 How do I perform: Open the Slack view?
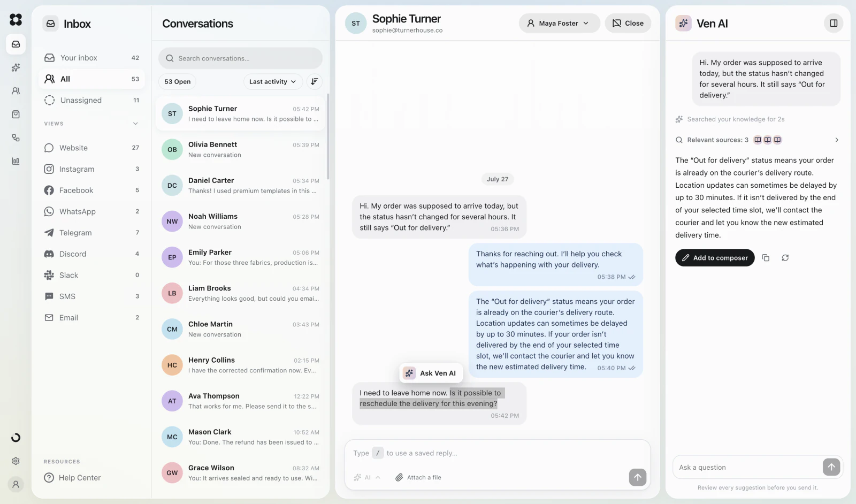[91, 275]
